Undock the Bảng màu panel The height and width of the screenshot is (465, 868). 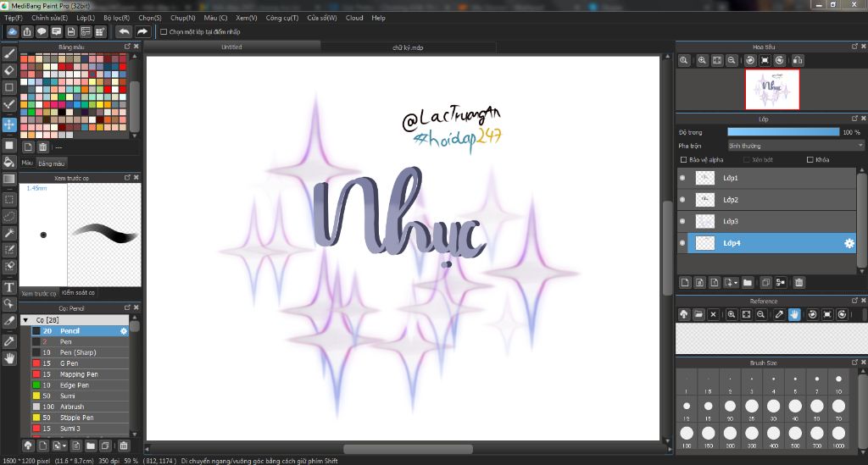click(127, 47)
